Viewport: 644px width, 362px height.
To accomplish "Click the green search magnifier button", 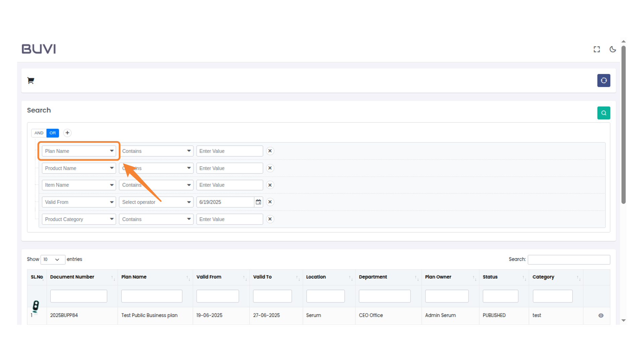I will coord(603,113).
